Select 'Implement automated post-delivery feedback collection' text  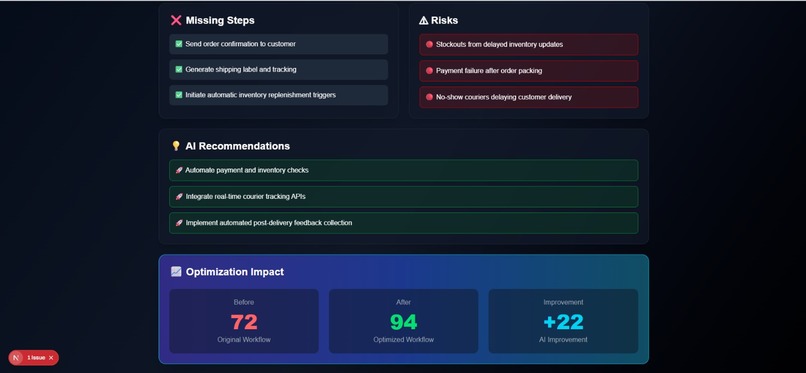tap(269, 222)
